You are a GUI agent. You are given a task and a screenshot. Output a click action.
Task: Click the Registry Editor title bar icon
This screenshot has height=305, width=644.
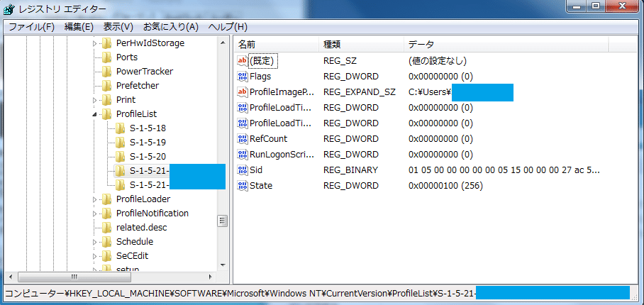[x=8, y=9]
